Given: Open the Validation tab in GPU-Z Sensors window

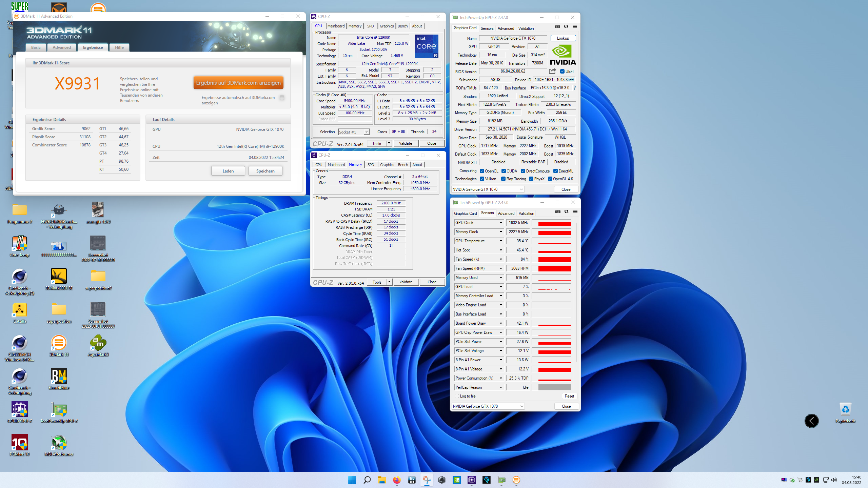Looking at the screenshot, I should [526, 213].
